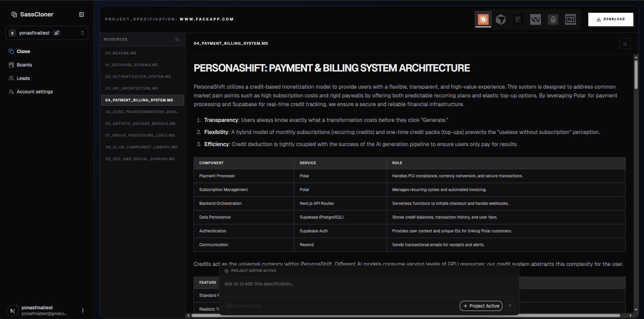Open the account options three-dot menu
This screenshot has height=319, width=644.
point(83,310)
